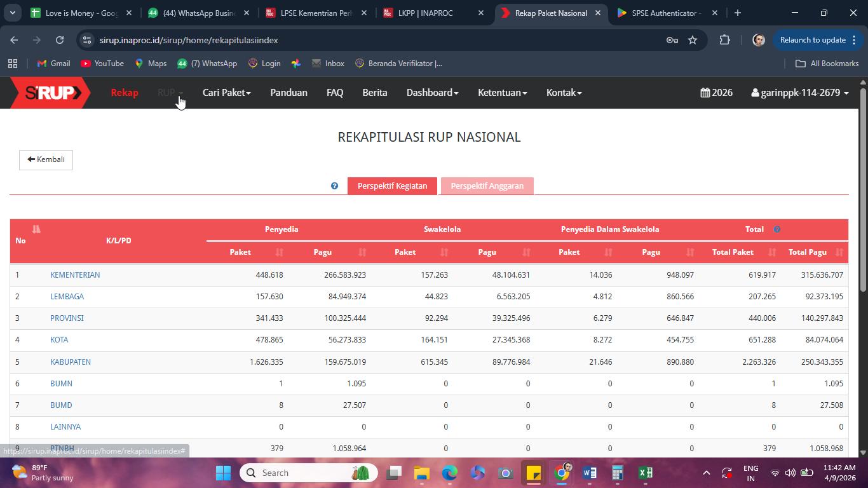Open the 2026 calendar year selector

[x=716, y=93]
